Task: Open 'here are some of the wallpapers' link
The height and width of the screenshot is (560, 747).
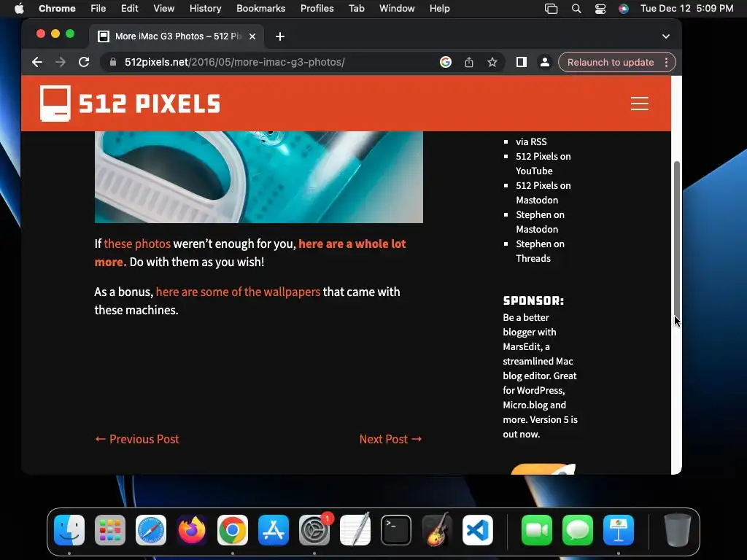Action: click(x=238, y=292)
